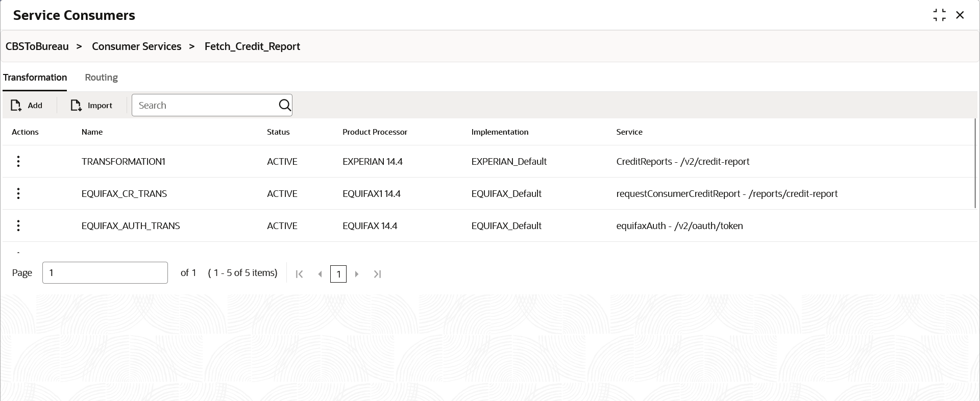980x401 pixels.
Task: Open actions menu for EQUIFAX_AUTH_TRANS row
Action: (x=18, y=226)
